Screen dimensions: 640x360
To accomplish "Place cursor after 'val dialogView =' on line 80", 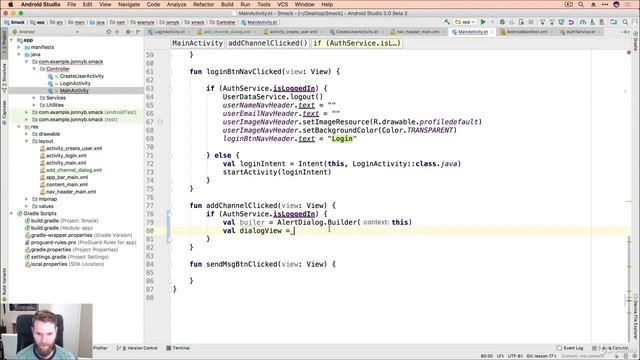I will tap(294, 231).
